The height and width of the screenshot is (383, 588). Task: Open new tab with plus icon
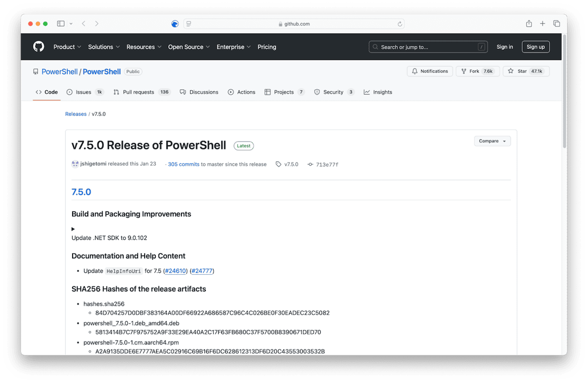543,24
